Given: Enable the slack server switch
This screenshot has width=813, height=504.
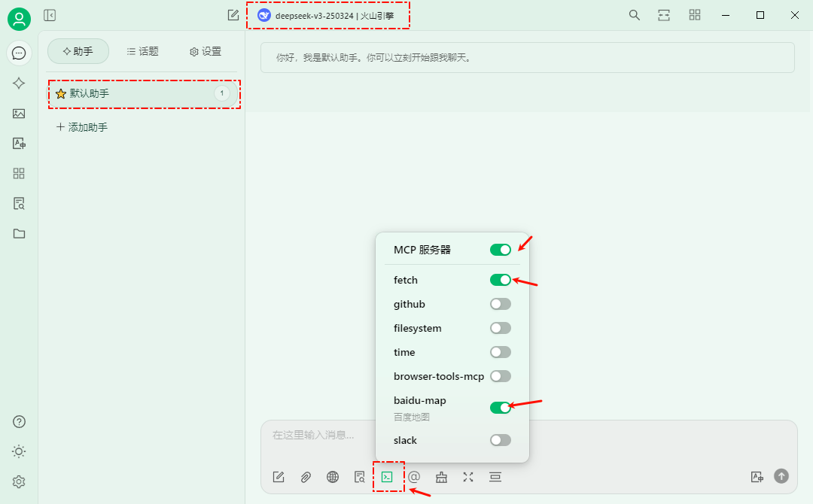Looking at the screenshot, I should coord(501,440).
